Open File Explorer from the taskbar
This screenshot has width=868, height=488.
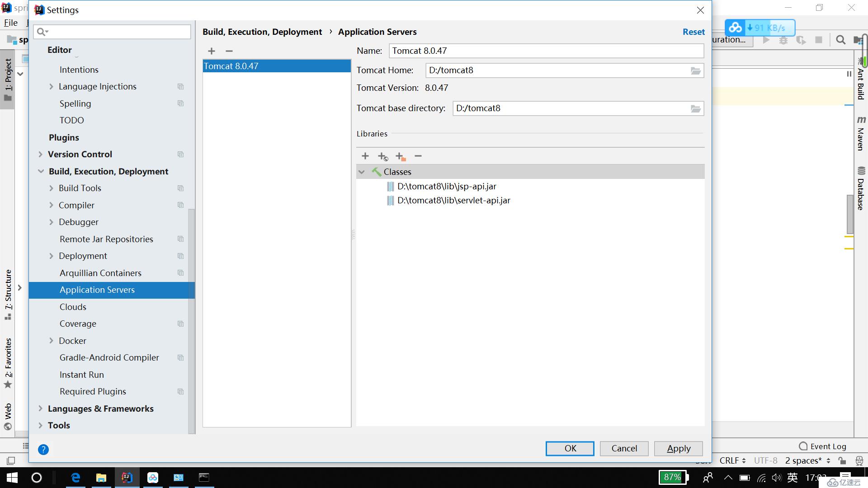click(101, 478)
